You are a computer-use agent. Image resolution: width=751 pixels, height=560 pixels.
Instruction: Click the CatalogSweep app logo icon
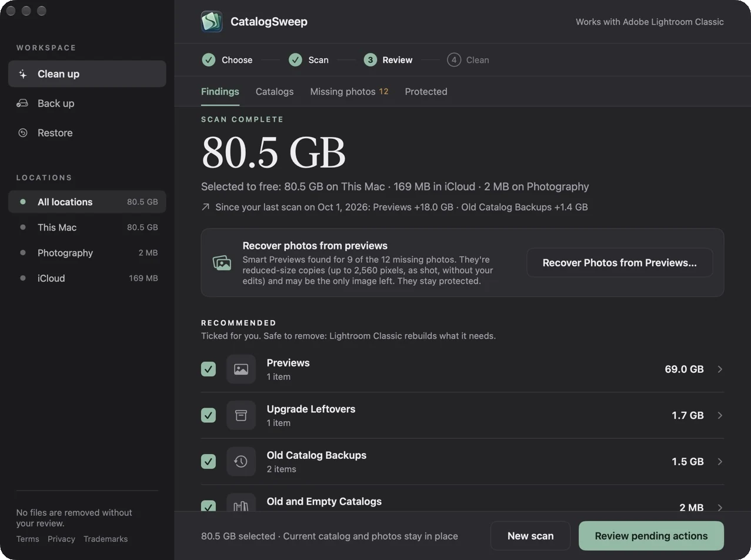(212, 22)
